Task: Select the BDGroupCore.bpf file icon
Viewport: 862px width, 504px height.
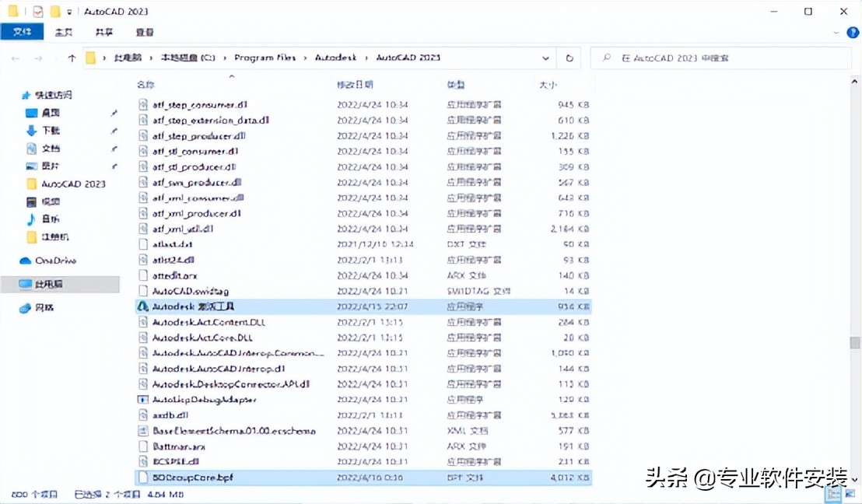Action: [x=143, y=477]
